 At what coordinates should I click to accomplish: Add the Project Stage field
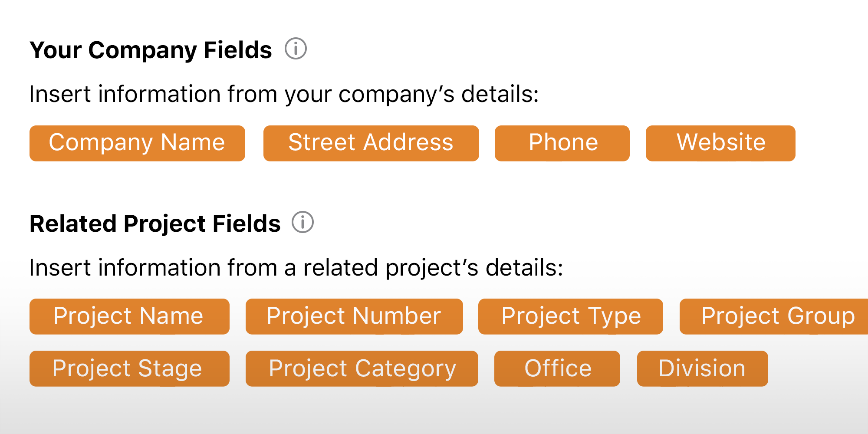click(129, 368)
